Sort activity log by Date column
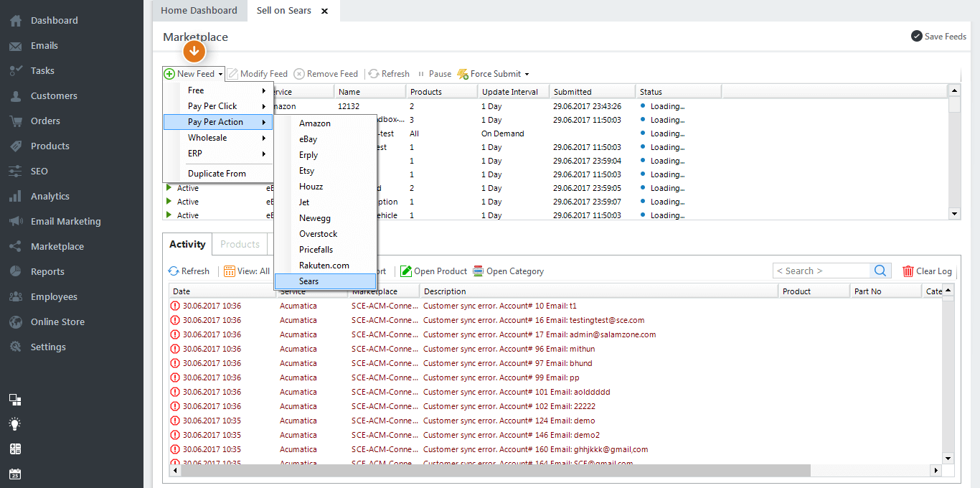The image size is (980, 488). coord(222,291)
